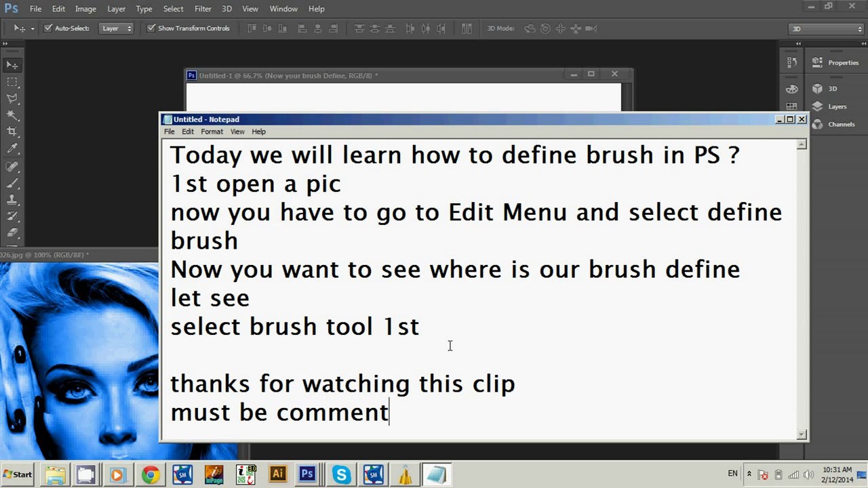Select the Rectangular Marquee tool
868x488 pixels.
point(12,82)
